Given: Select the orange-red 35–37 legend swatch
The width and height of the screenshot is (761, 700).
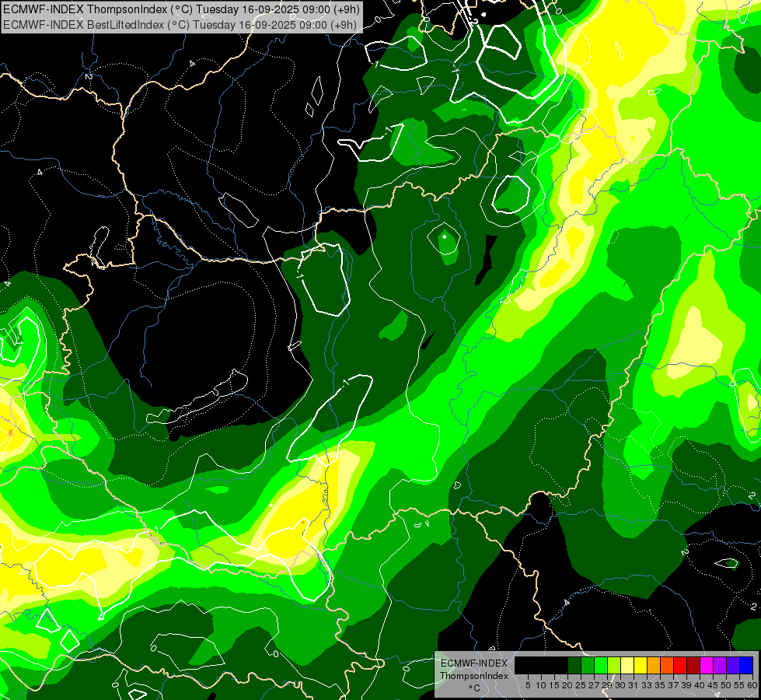Looking at the screenshot, I should (667, 666).
